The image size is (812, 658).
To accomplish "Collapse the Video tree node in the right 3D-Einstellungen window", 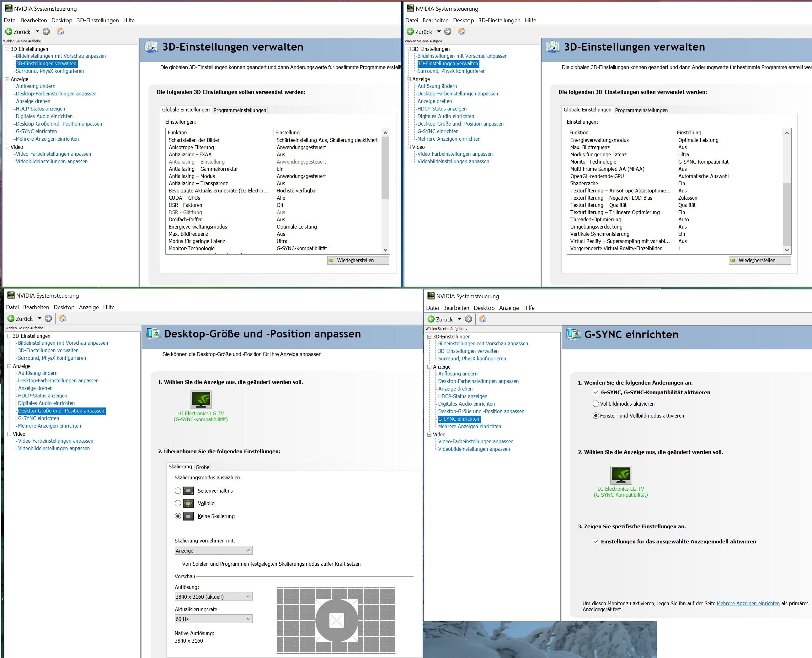I will coord(408,147).
